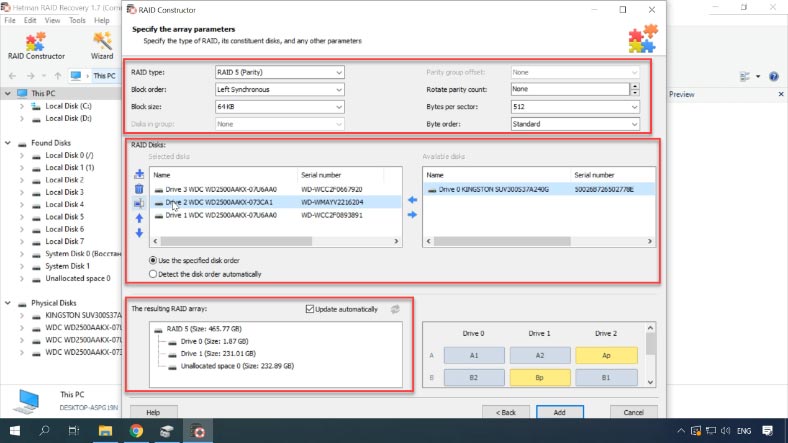Navigate back in main window

click(13, 76)
